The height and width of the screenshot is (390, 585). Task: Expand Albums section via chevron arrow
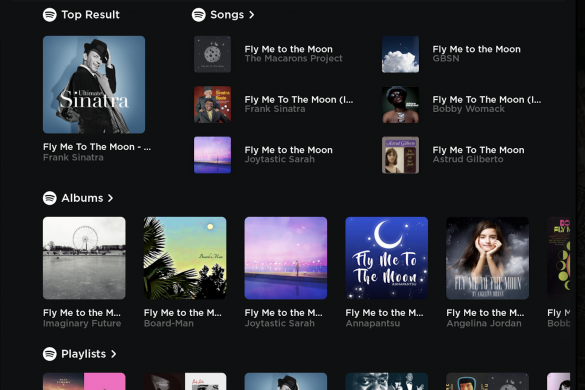110,198
